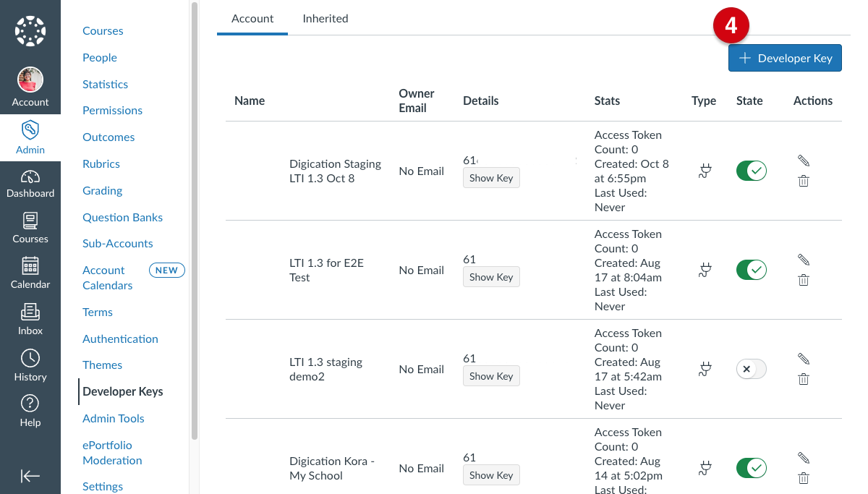
Task: Switch to the Inherited tab
Action: [x=325, y=18]
